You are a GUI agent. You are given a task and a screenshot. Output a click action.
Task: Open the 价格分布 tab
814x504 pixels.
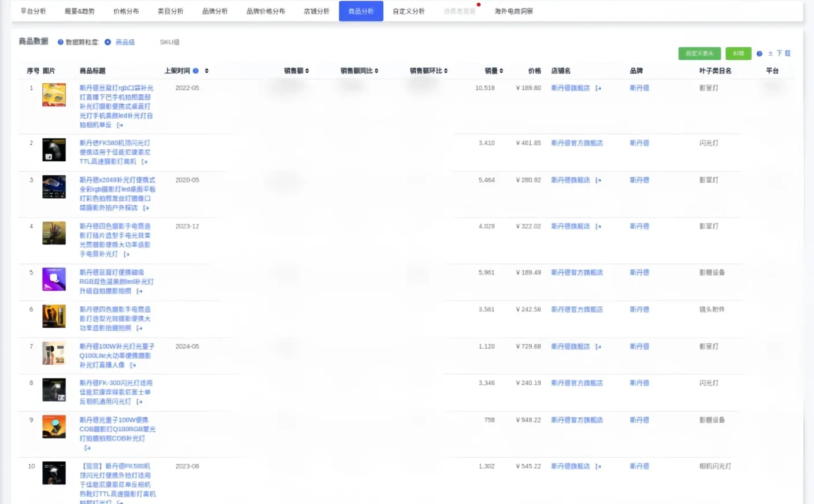tap(126, 11)
